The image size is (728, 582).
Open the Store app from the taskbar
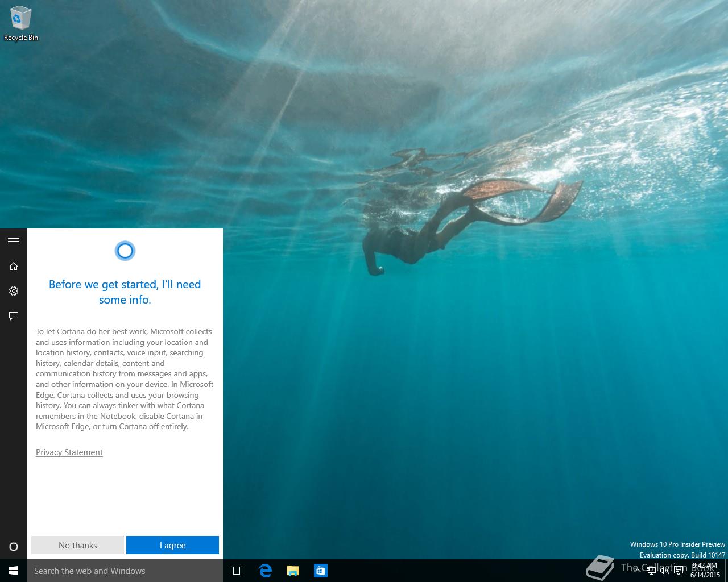pyautogui.click(x=321, y=571)
